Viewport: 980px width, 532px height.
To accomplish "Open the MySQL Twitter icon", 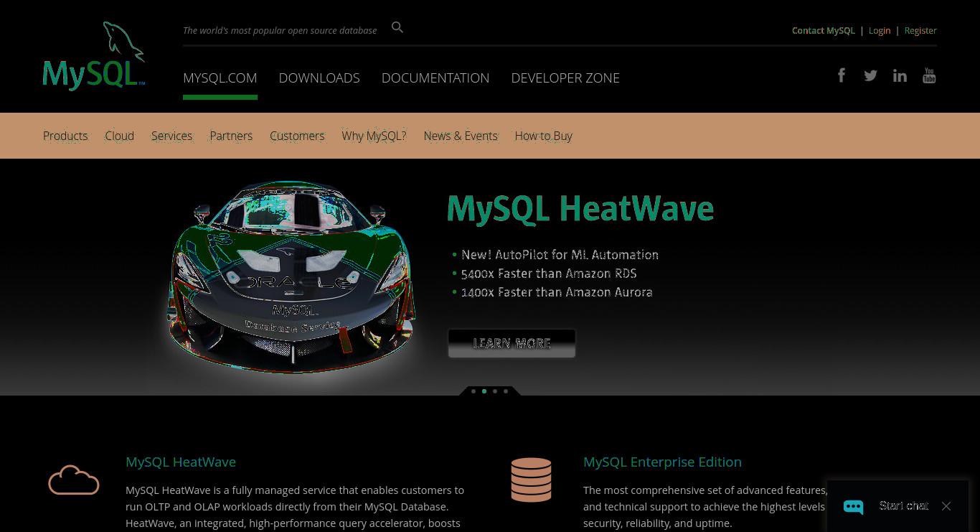I will point(870,75).
